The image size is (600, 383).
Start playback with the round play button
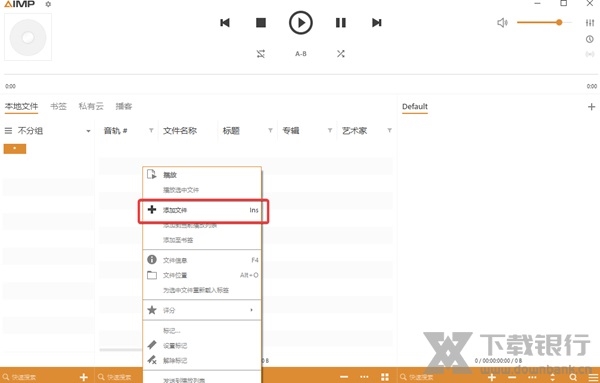coord(301,23)
